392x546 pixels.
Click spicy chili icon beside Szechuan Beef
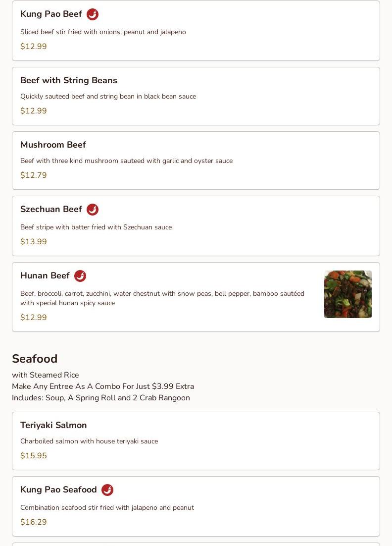(93, 210)
